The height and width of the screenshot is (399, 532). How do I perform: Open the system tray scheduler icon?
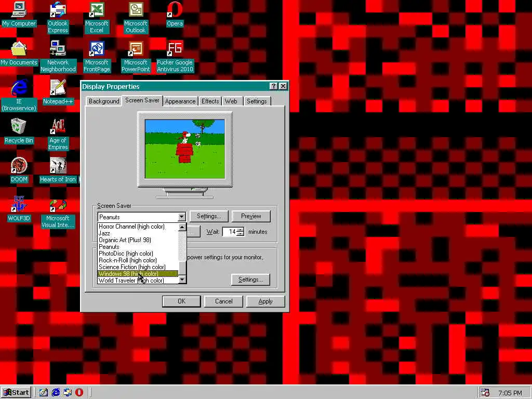tap(485, 393)
